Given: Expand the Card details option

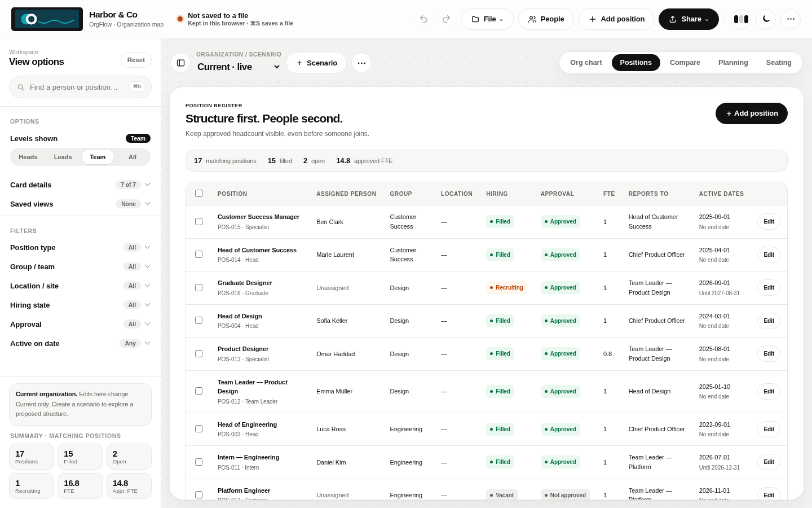Looking at the screenshot, I should pos(80,185).
